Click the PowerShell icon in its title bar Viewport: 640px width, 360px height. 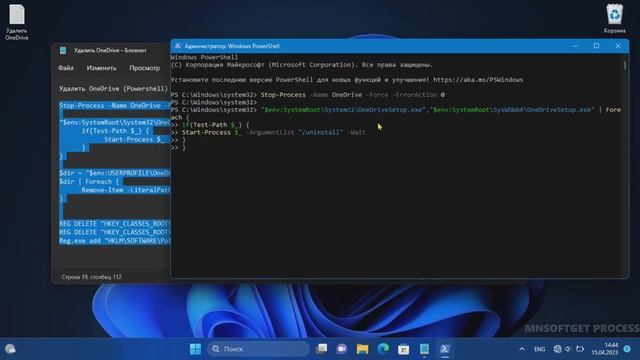coord(178,46)
